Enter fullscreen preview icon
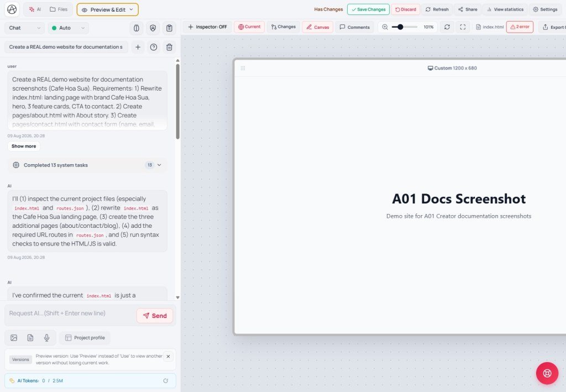Image resolution: width=566 pixels, height=392 pixels. coord(463,27)
